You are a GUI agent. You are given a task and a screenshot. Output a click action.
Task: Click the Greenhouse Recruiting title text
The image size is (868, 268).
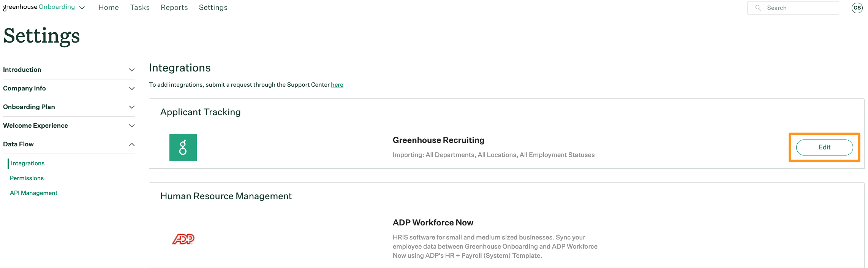(x=438, y=140)
